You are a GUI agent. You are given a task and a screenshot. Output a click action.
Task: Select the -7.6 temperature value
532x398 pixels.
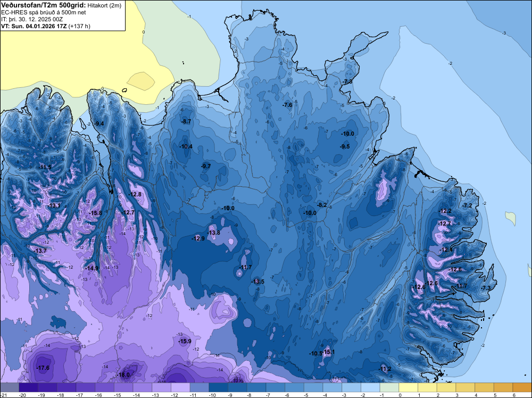coord(287,105)
